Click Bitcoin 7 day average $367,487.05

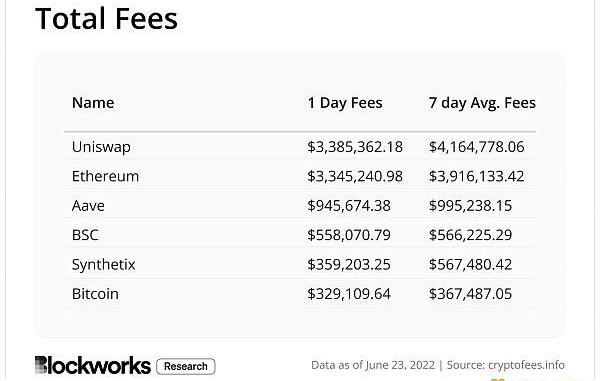point(470,294)
